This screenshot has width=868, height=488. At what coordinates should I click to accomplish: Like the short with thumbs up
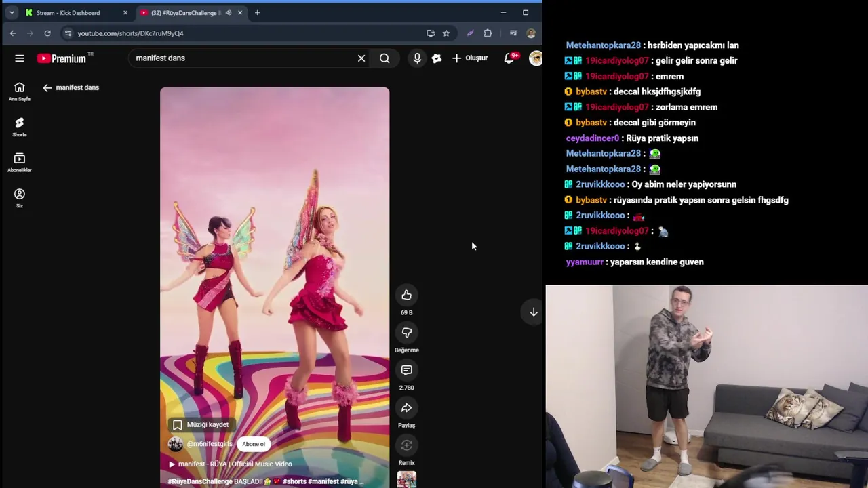(406, 295)
